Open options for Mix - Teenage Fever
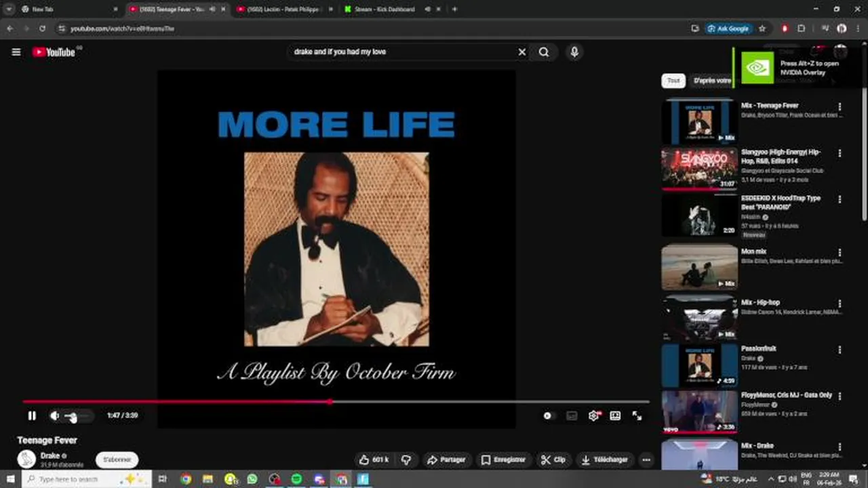This screenshot has width=868, height=488. tap(840, 106)
